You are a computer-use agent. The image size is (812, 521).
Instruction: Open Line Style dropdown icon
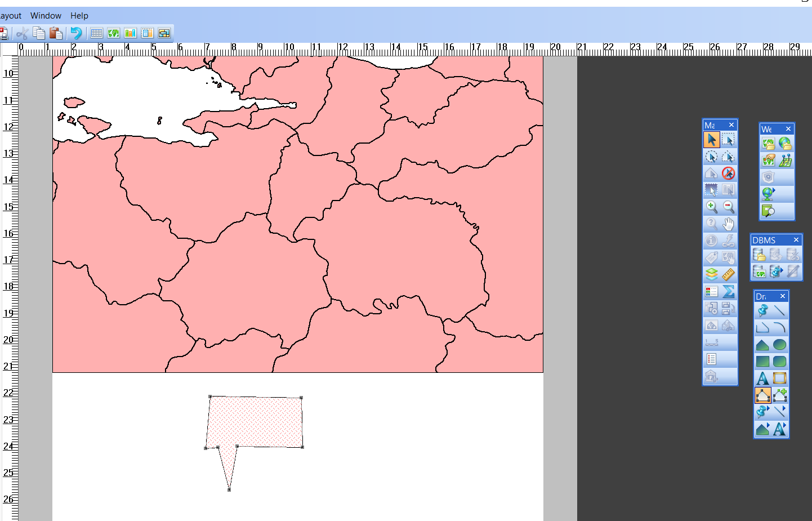coord(779,412)
